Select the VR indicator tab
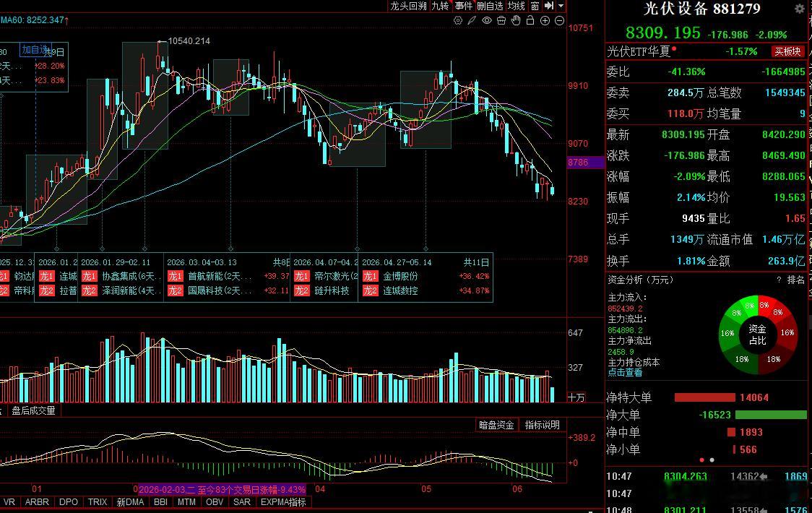 [9, 501]
